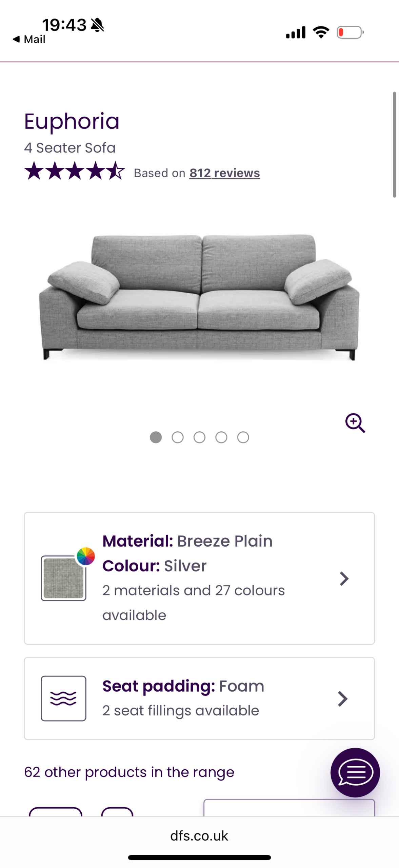
Task: Select the second carousel dot
Action: click(x=178, y=437)
